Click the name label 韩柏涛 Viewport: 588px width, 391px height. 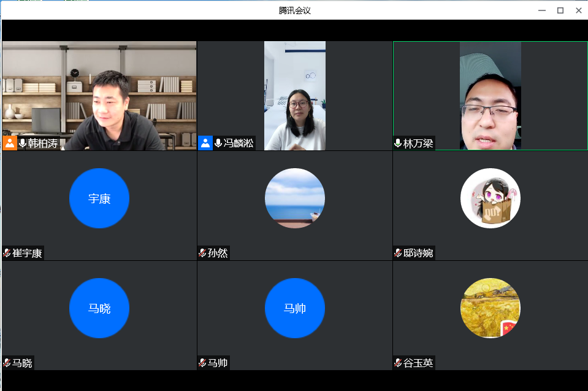43,144
